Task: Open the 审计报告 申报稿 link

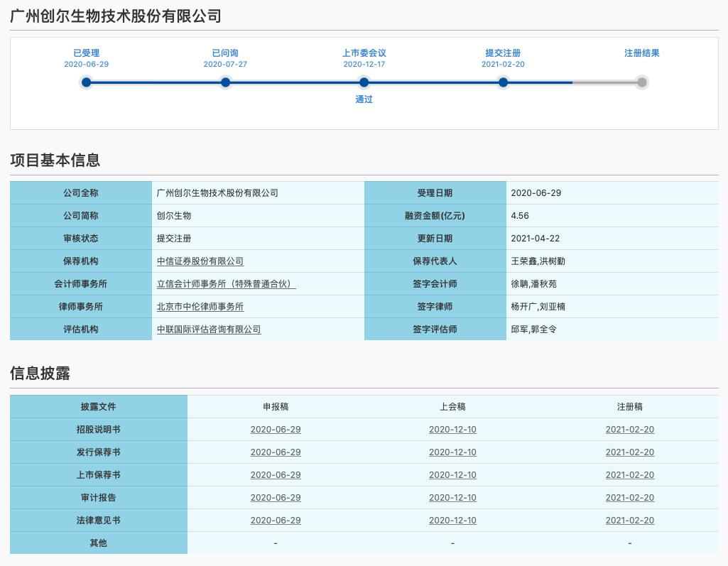Action: pos(276,497)
